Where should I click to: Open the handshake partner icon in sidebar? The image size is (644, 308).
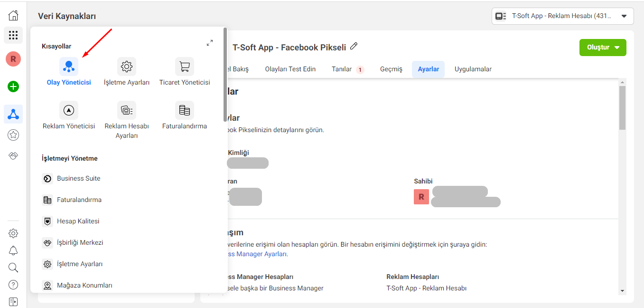13,156
